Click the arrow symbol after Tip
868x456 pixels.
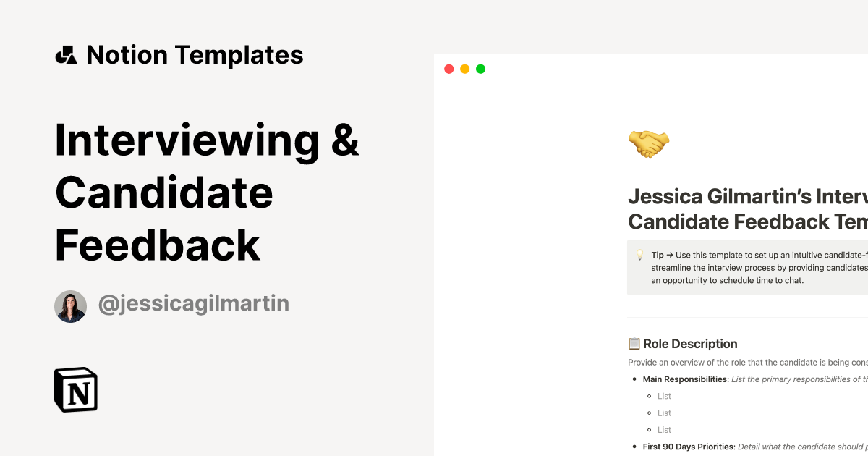click(x=671, y=255)
